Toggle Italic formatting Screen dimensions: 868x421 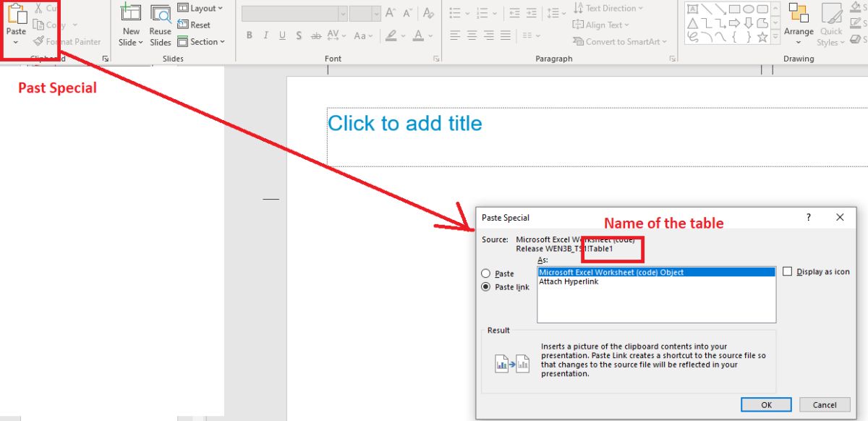coord(265,35)
